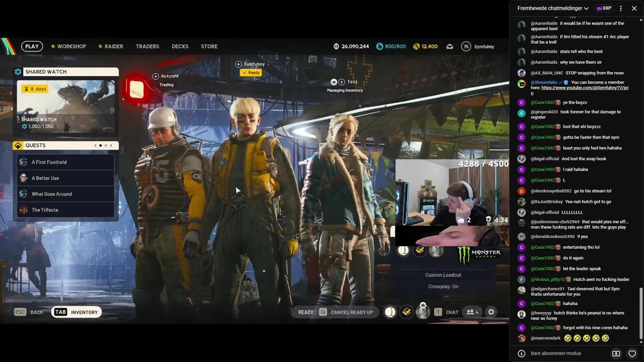Click the coin currency icon beside 26.090.244
Screen dimensions: 644x362
336,46
